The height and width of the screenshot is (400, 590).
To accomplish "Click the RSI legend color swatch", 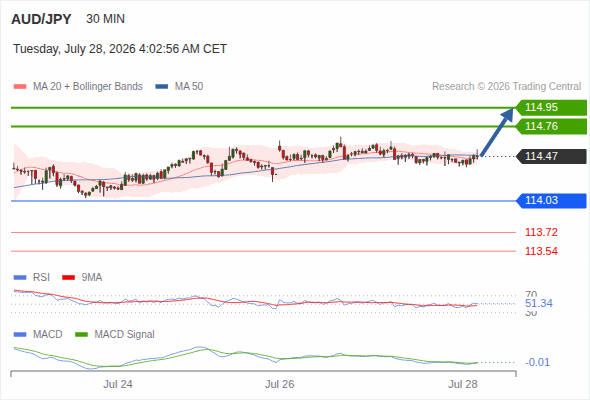I will (x=20, y=278).
